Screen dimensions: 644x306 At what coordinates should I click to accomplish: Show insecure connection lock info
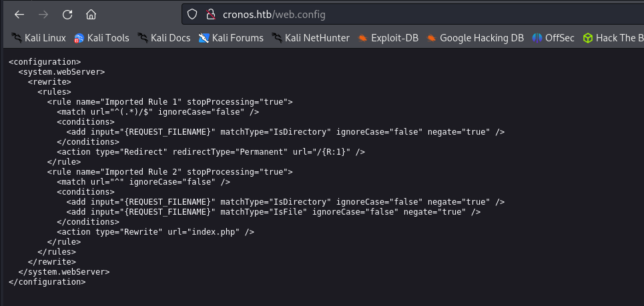pyautogui.click(x=210, y=14)
